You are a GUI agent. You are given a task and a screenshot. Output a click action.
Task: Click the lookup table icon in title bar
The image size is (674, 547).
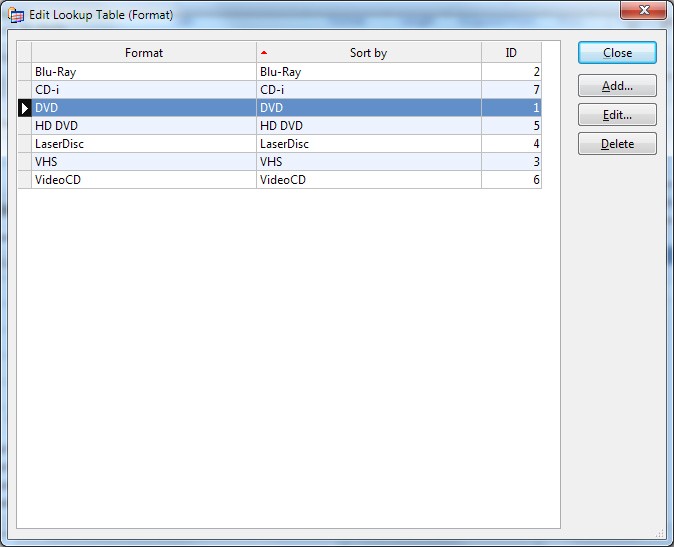click(16, 15)
